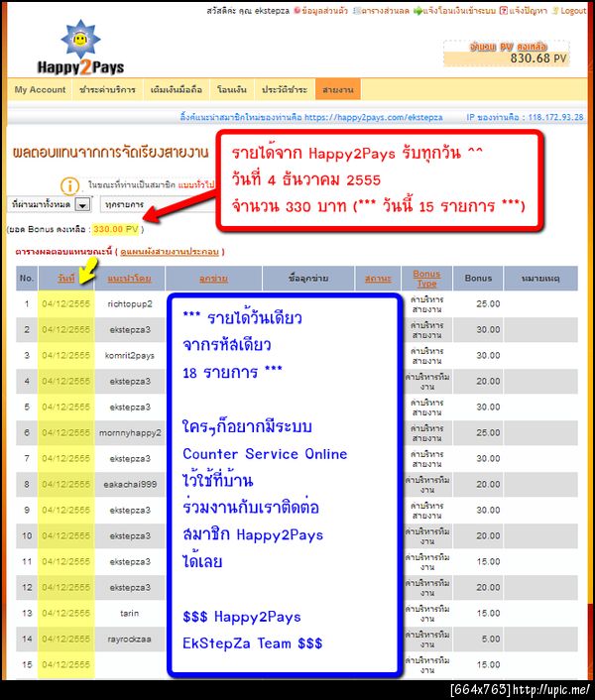Click the แจ้งปัญหา link
This screenshot has height=700, width=595.
[528, 11]
